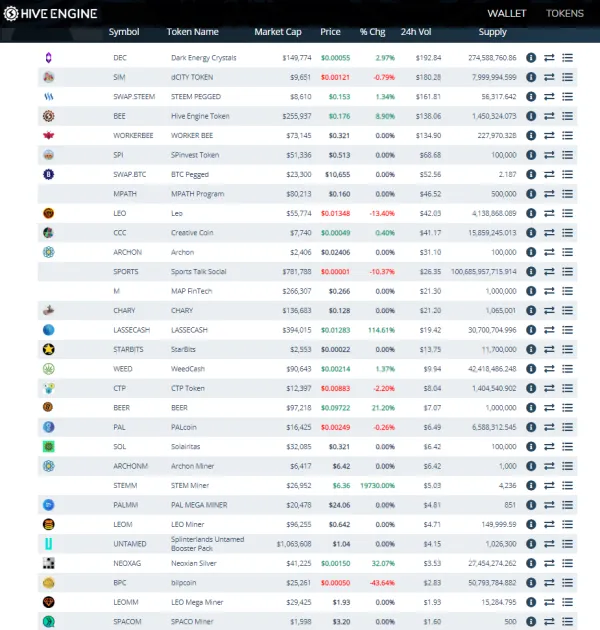This screenshot has height=630, width=600.
Task: Click the UNTAMED booster pack logo
Action: (49, 544)
